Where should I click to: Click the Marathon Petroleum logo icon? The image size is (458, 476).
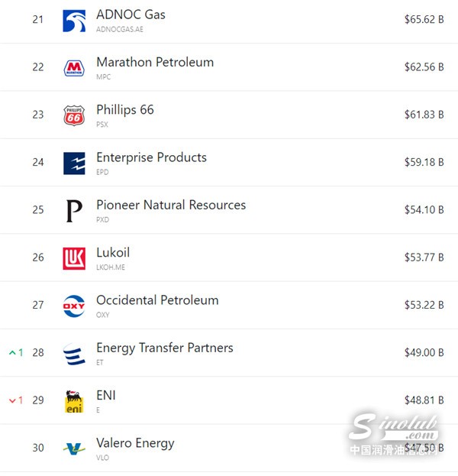coord(74,68)
